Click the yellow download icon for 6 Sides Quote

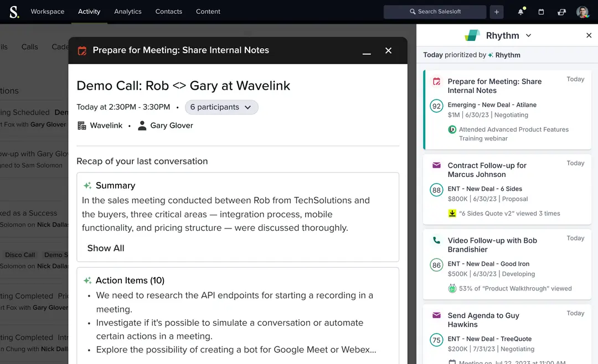tap(452, 214)
